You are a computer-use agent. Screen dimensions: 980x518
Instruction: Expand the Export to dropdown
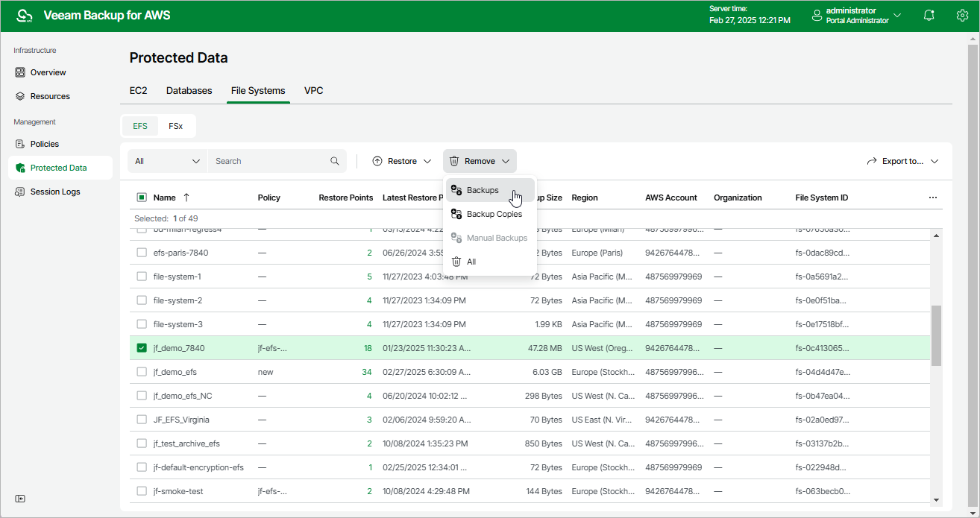(x=902, y=161)
